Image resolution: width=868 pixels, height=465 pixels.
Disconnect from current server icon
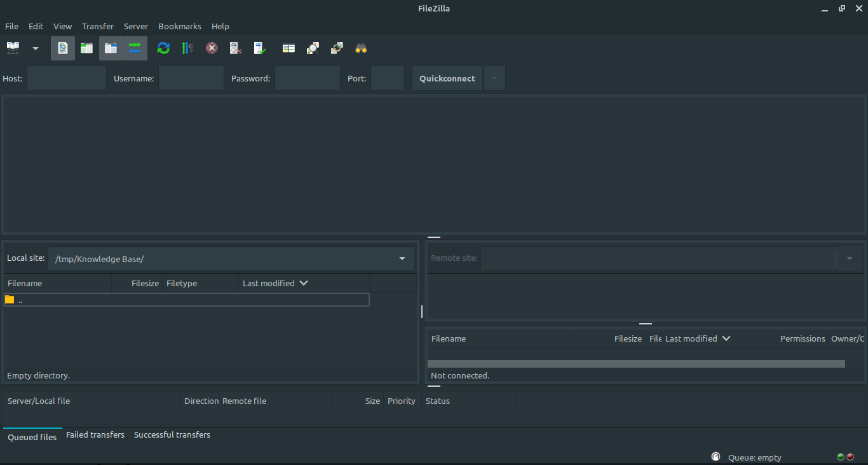click(236, 48)
